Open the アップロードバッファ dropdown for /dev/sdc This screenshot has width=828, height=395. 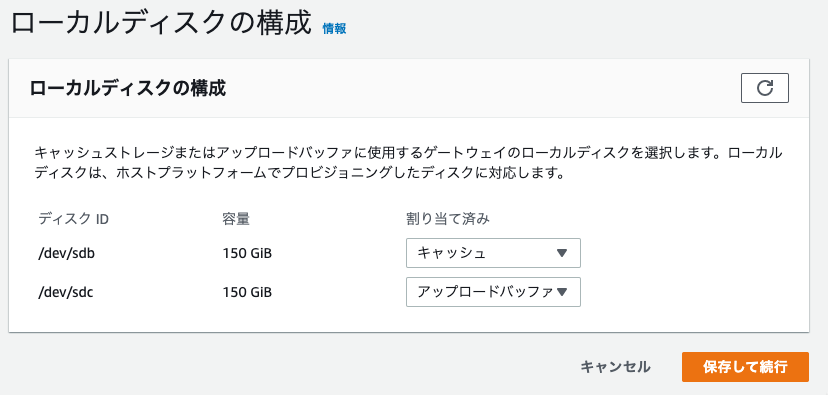(493, 292)
